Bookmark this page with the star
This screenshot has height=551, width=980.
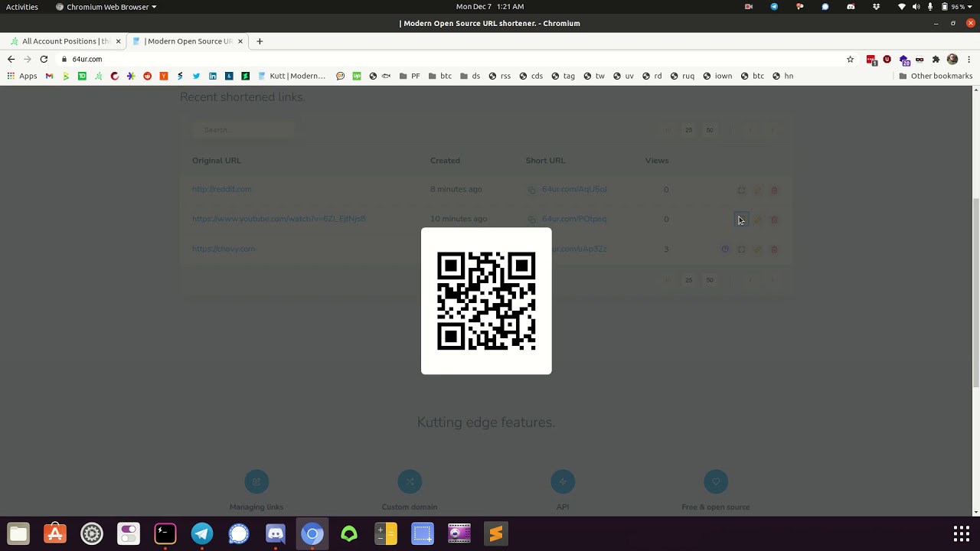tap(850, 59)
